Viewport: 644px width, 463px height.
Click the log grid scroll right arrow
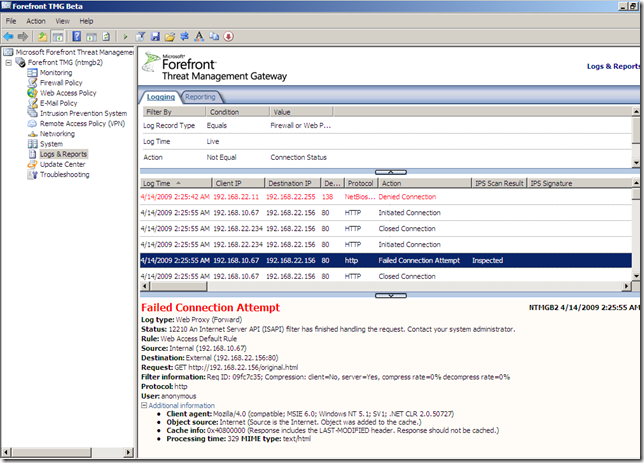626,286
